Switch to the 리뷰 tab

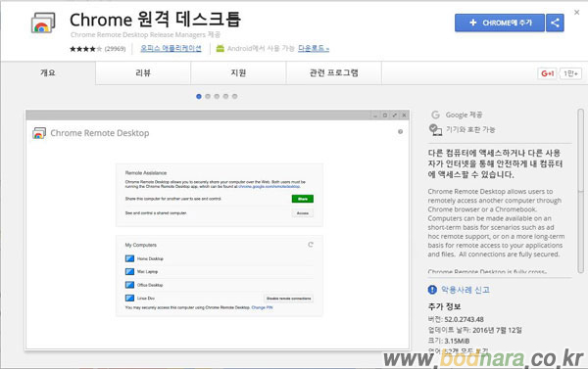click(143, 72)
